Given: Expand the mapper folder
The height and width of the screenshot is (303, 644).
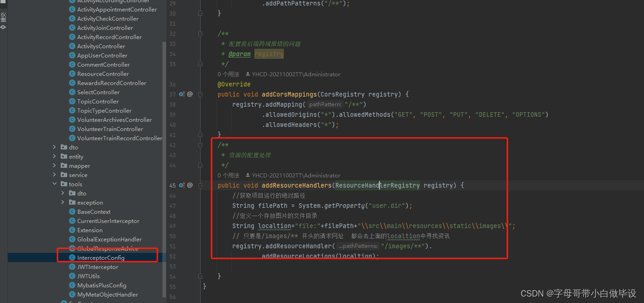Looking at the screenshot, I should click(55, 166).
